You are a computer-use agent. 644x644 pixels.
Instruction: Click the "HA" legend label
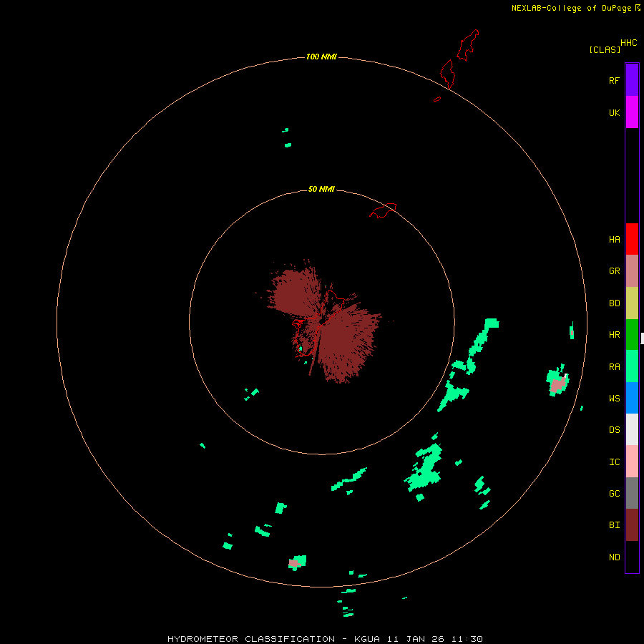(x=615, y=240)
